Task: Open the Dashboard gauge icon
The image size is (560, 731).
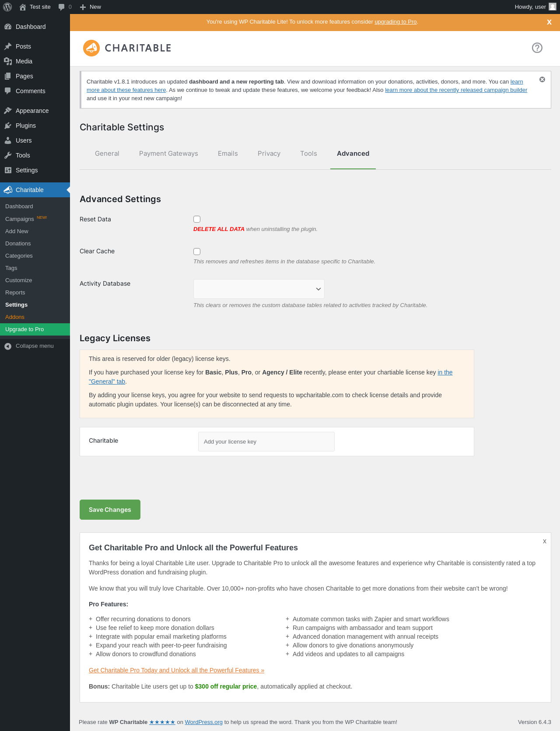Action: click(x=8, y=27)
